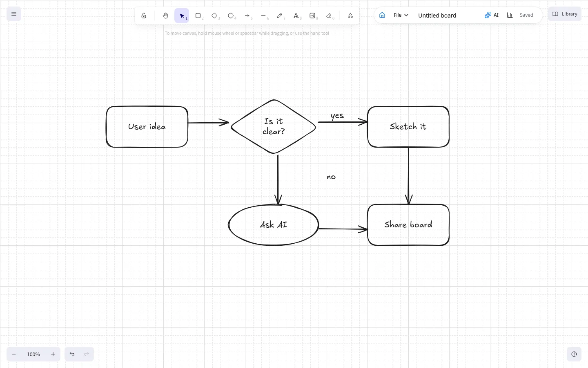This screenshot has height=368, width=588.
Task: Open the help question mark button
Action: pos(574,354)
